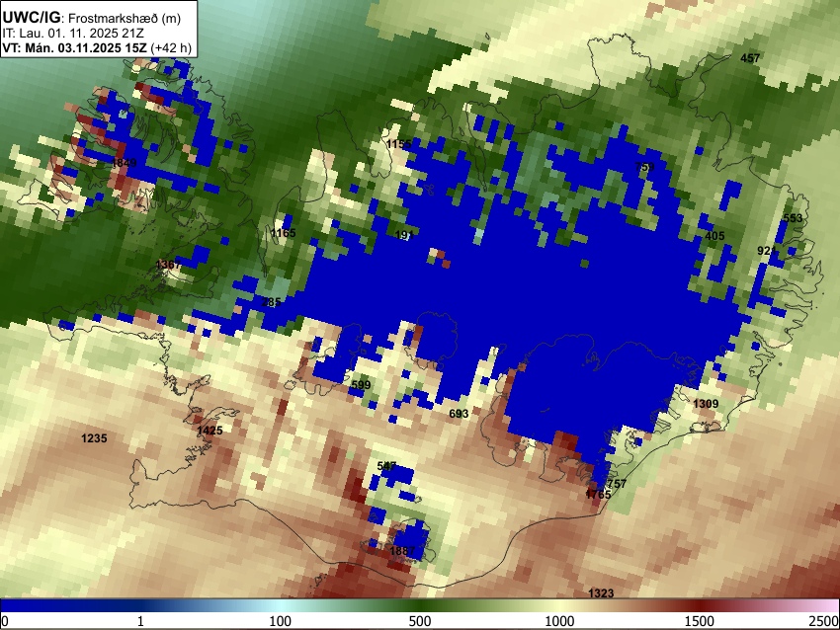Click the 'IT: Lau. 01. 11. 2025 21Z' line
Image resolution: width=840 pixels, height=630 pixels.
(x=73, y=34)
